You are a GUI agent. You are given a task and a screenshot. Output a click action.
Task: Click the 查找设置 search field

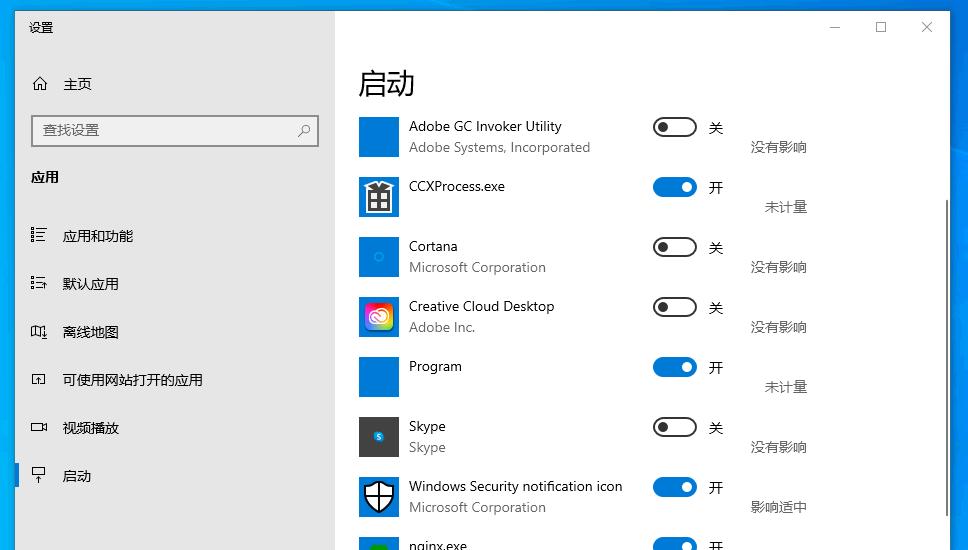pos(175,130)
